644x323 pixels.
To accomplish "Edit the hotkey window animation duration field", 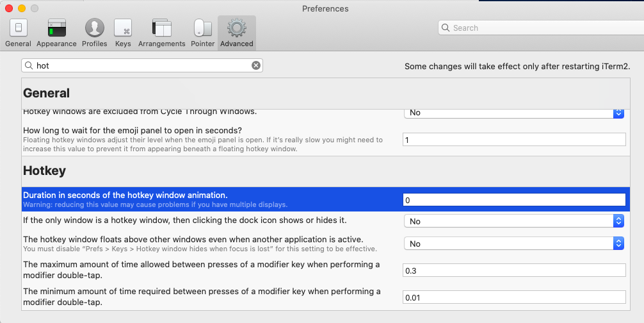I will click(513, 200).
